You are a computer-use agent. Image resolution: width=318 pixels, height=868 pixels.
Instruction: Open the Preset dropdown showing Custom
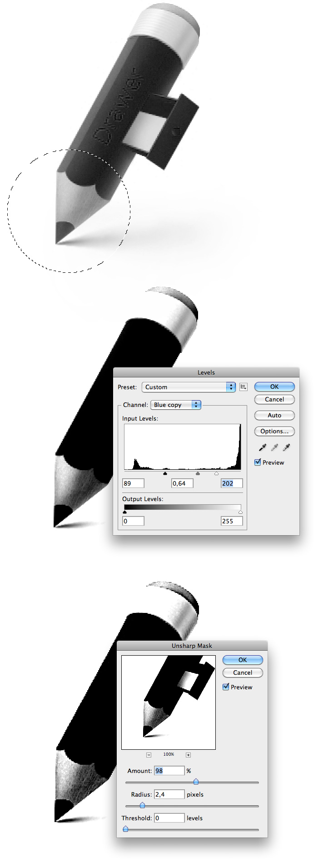[x=189, y=387]
